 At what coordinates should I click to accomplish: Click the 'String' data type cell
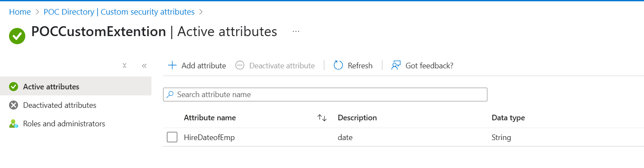(501, 137)
